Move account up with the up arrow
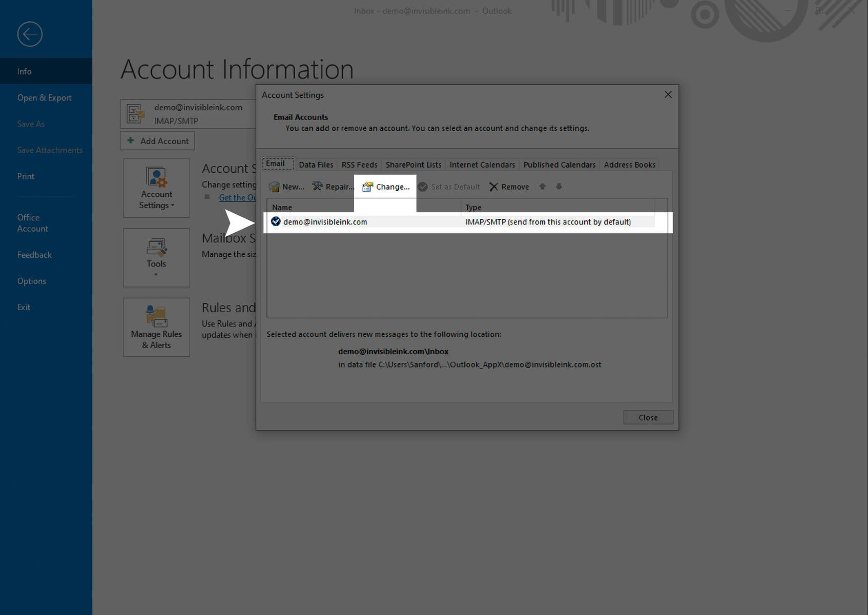The height and width of the screenshot is (615, 868). coord(542,187)
